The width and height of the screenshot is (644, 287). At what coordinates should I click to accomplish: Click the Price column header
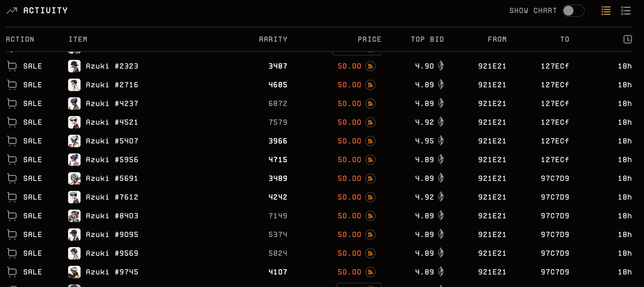pos(369,39)
